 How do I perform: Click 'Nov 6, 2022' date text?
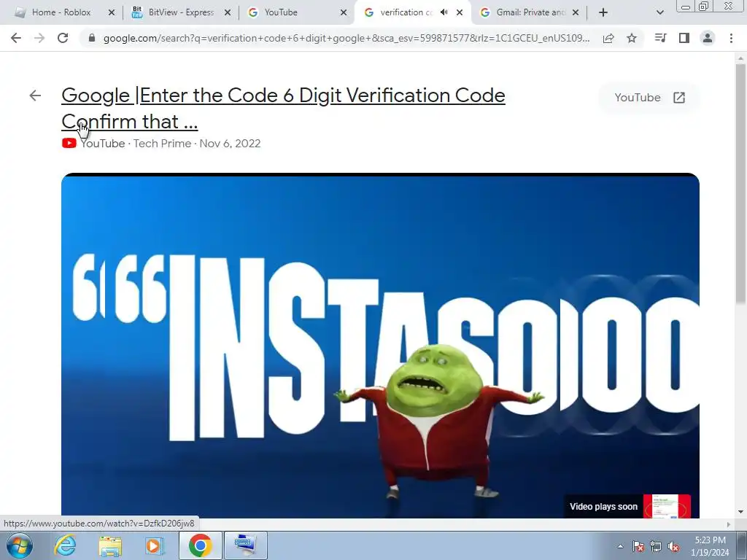pyautogui.click(x=230, y=144)
